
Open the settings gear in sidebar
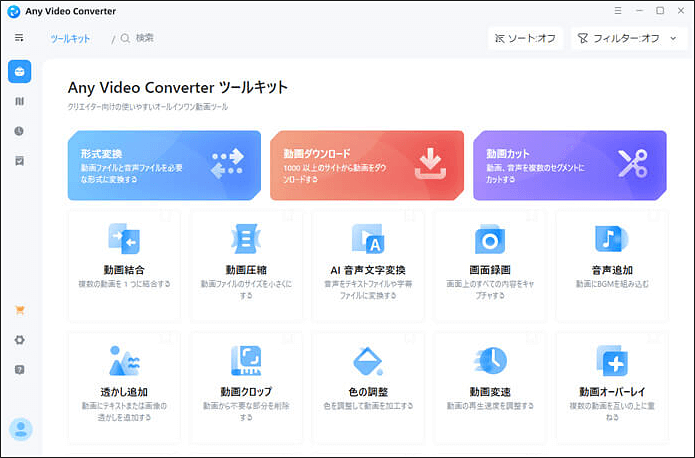pyautogui.click(x=20, y=340)
